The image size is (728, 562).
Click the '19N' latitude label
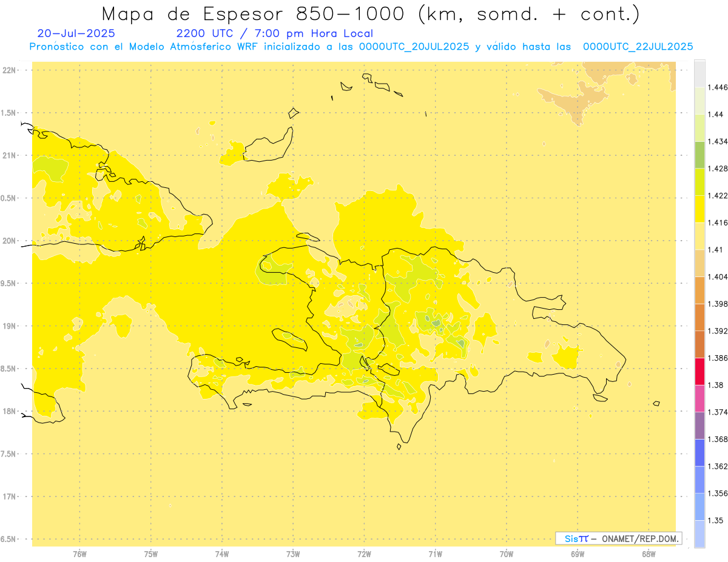8,326
